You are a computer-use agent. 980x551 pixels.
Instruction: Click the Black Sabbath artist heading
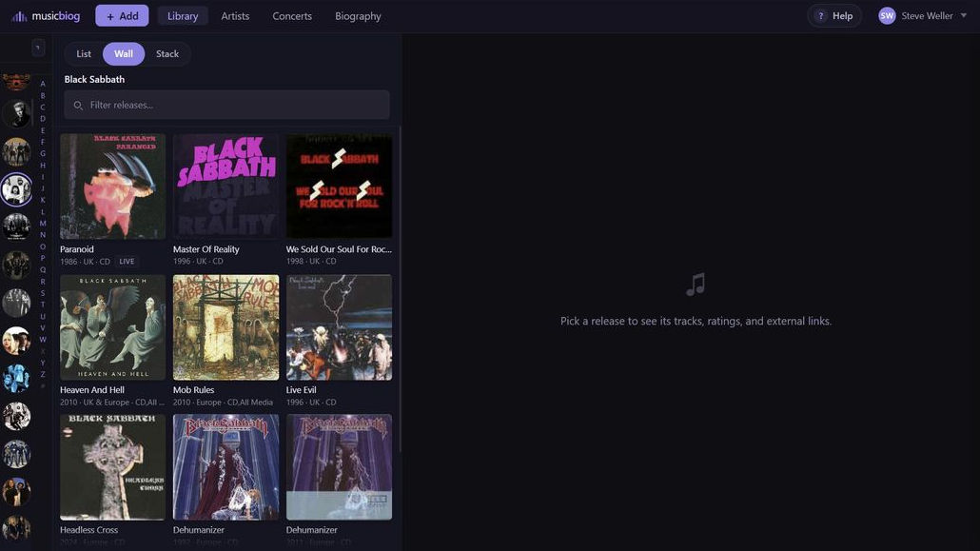coord(94,79)
